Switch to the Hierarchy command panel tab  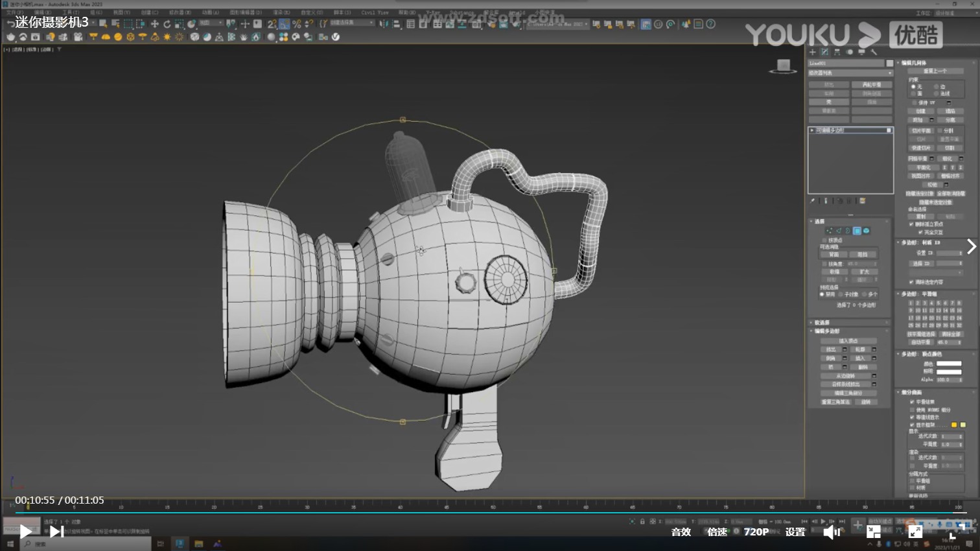[x=837, y=52]
